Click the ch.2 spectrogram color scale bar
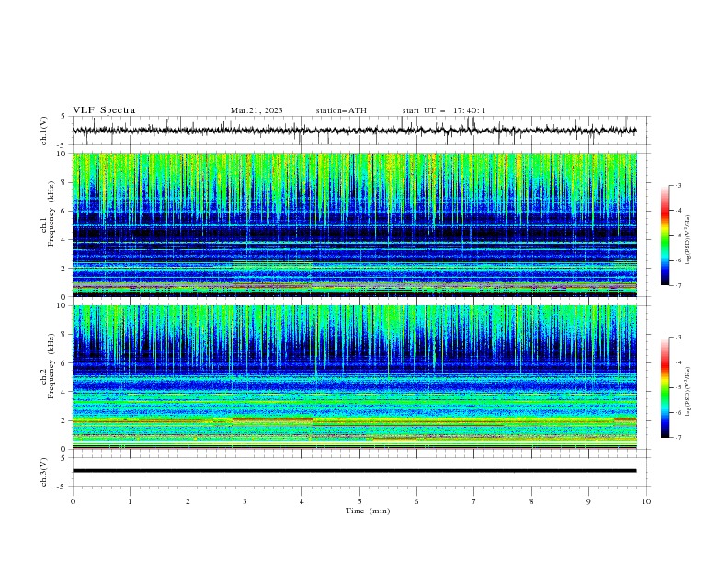 click(x=665, y=387)
